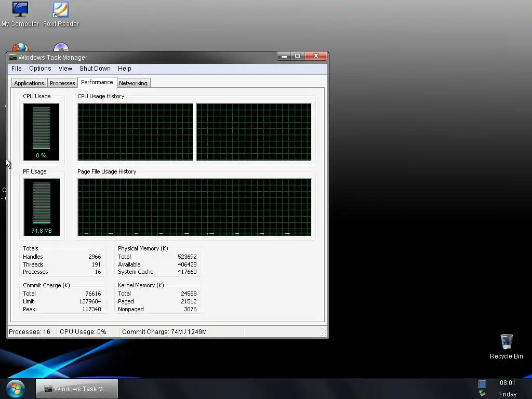
Task: Open the File menu
Action: (x=16, y=69)
